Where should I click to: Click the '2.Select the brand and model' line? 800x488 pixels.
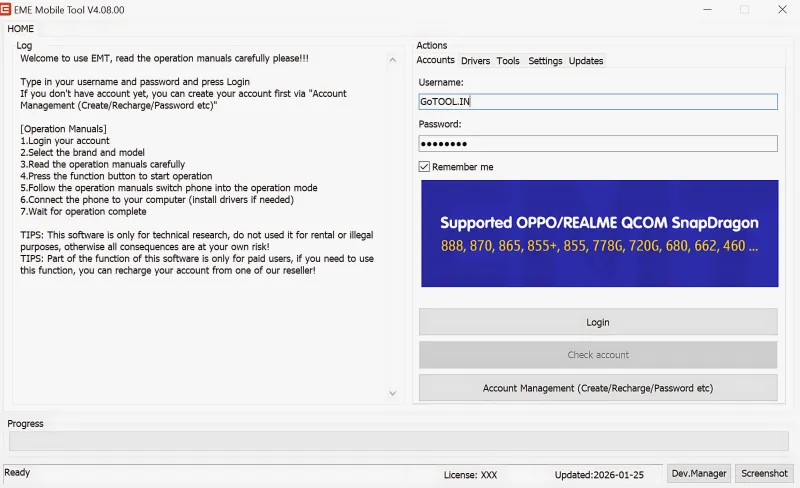point(83,152)
